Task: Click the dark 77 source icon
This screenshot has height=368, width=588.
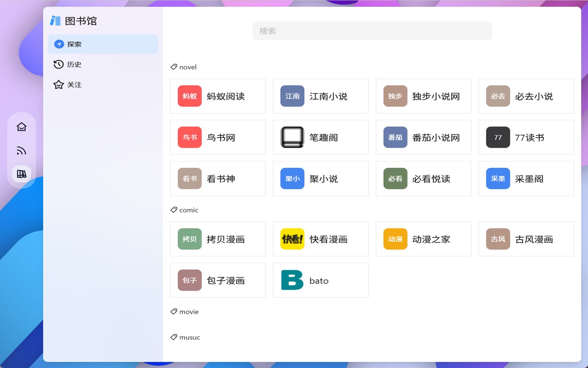Action: 498,137
